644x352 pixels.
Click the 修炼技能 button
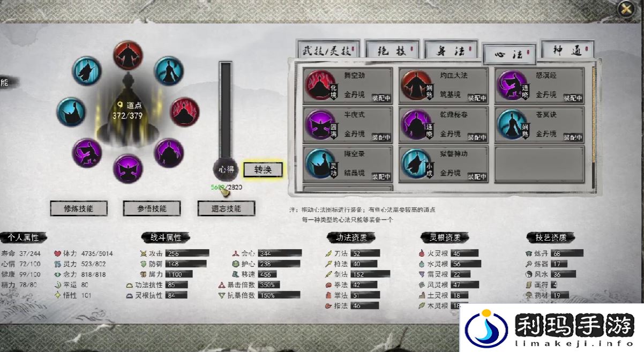[79, 208]
